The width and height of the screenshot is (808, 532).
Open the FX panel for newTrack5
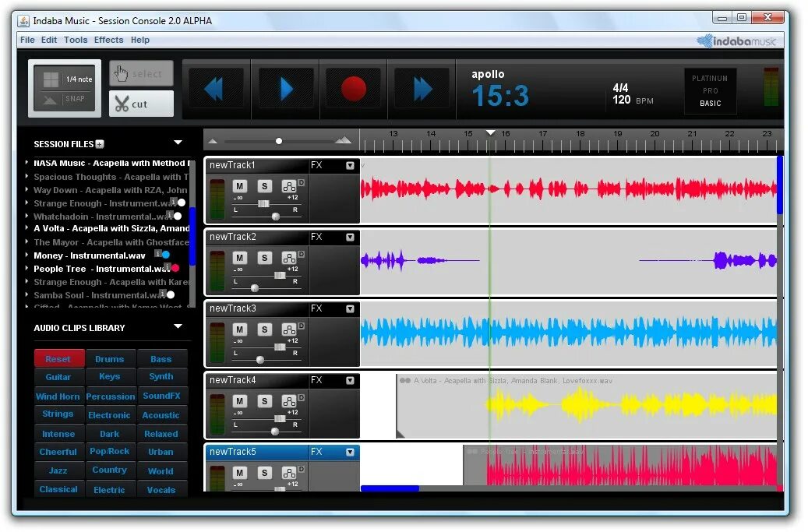tap(317, 453)
